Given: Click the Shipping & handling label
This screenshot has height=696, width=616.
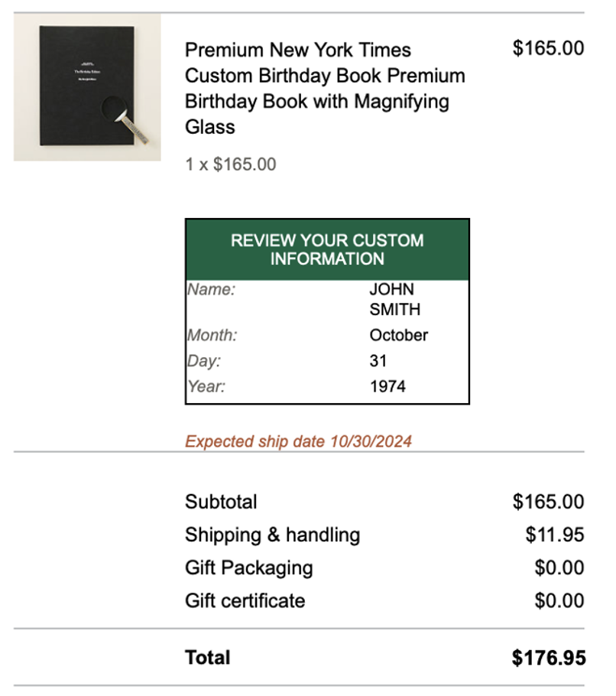Looking at the screenshot, I should 272,535.
